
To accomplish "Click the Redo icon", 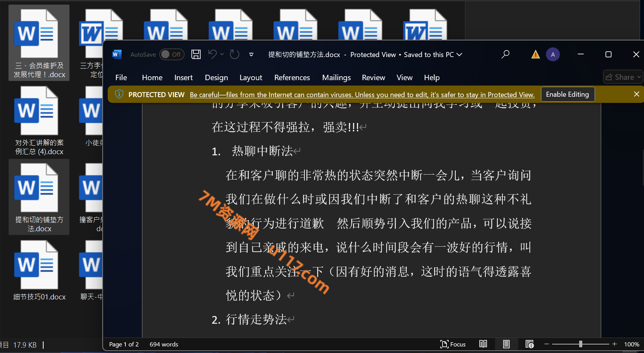I will pos(235,54).
